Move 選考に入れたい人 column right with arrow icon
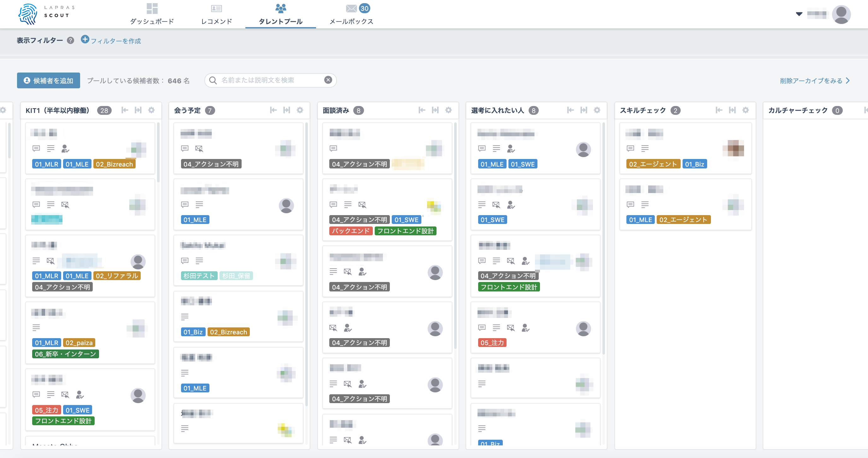Viewport: 868px width, 458px height. pos(584,110)
